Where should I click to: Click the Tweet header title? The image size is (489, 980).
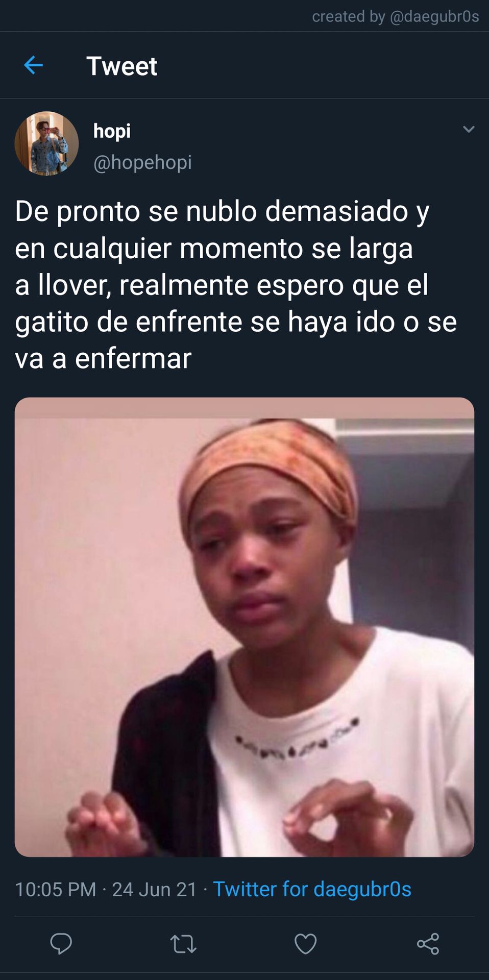coord(121,66)
